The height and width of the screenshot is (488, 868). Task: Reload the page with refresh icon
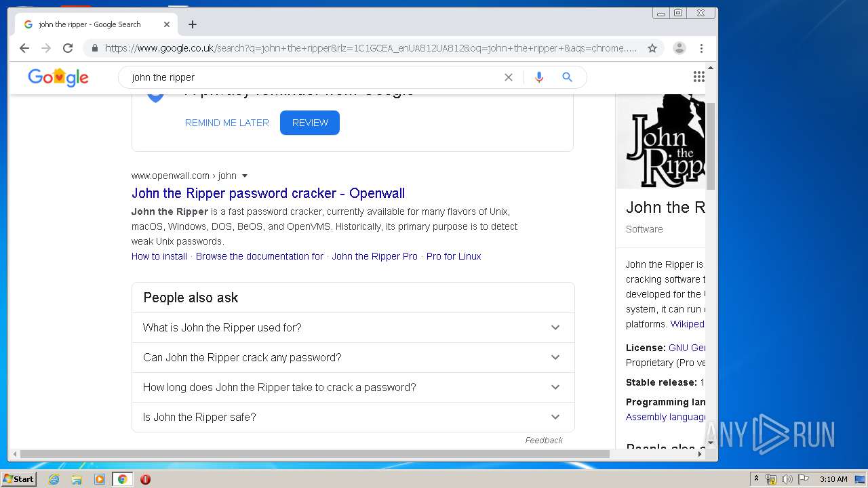pos(68,48)
